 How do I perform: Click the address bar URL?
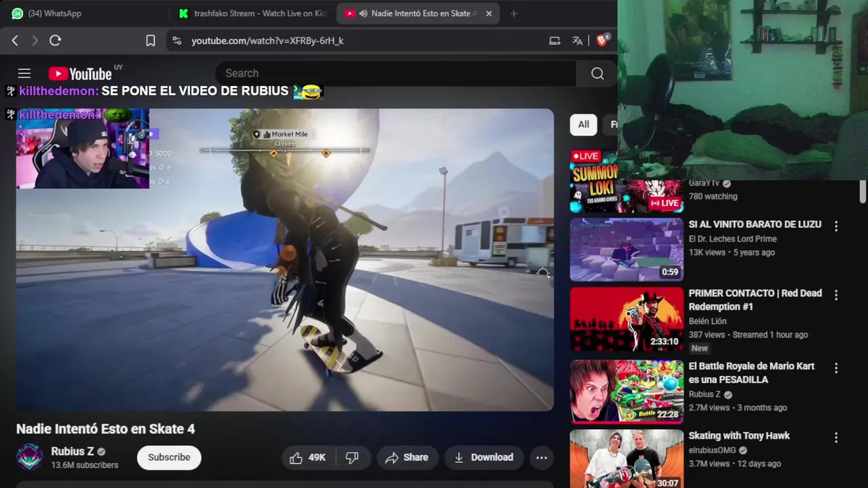pos(267,41)
